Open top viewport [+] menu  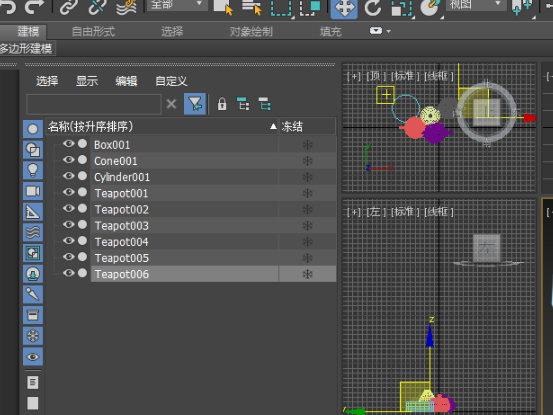coord(354,76)
